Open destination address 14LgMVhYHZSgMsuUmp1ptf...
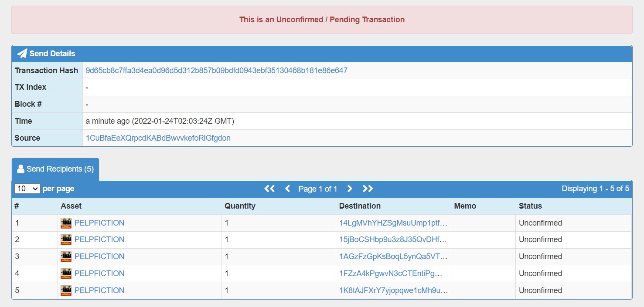The width and height of the screenshot is (644, 307). coord(393,223)
